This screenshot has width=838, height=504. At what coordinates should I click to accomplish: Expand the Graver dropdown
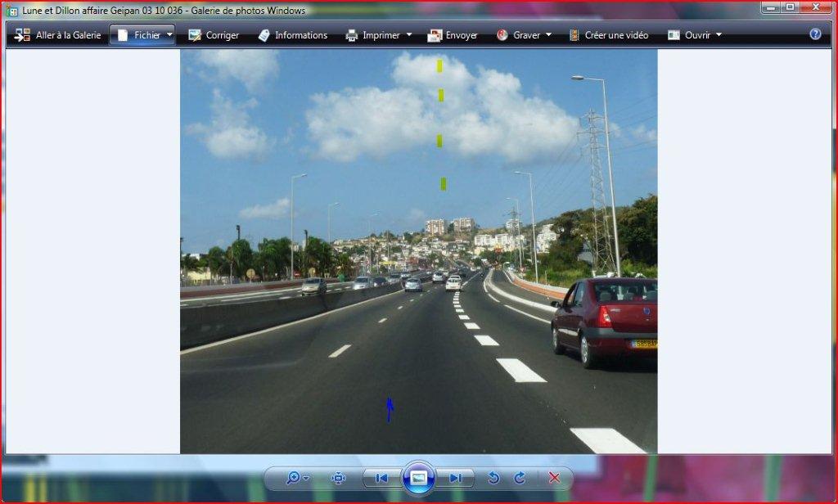point(524,35)
